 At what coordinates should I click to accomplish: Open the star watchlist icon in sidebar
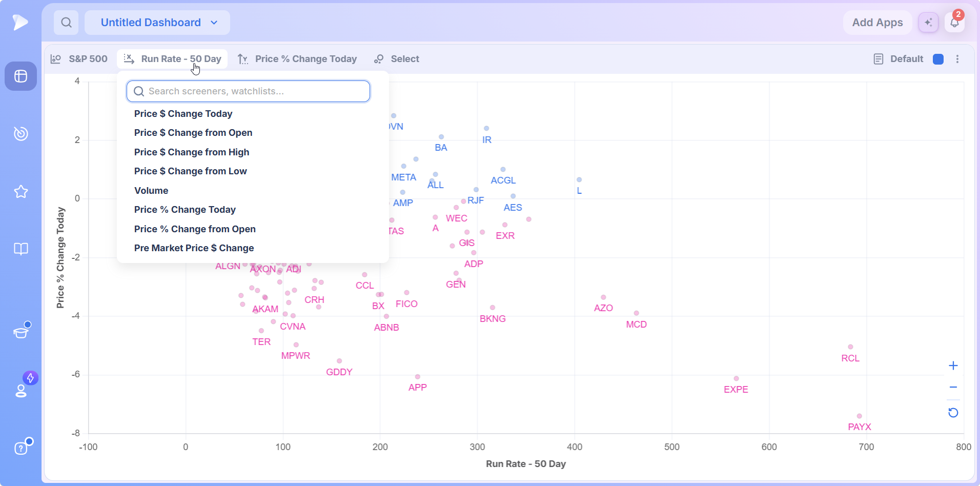pos(21,192)
